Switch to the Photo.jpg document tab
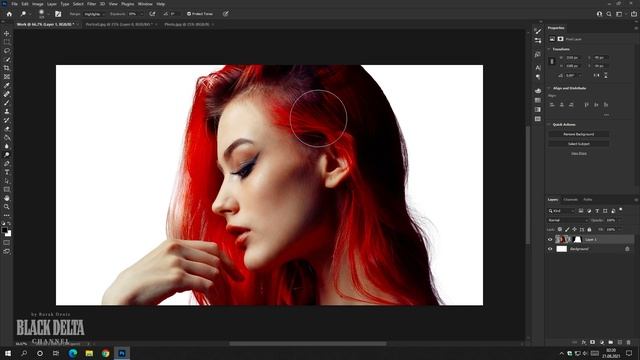Image resolution: width=640 pixels, height=360 pixels. (x=187, y=24)
